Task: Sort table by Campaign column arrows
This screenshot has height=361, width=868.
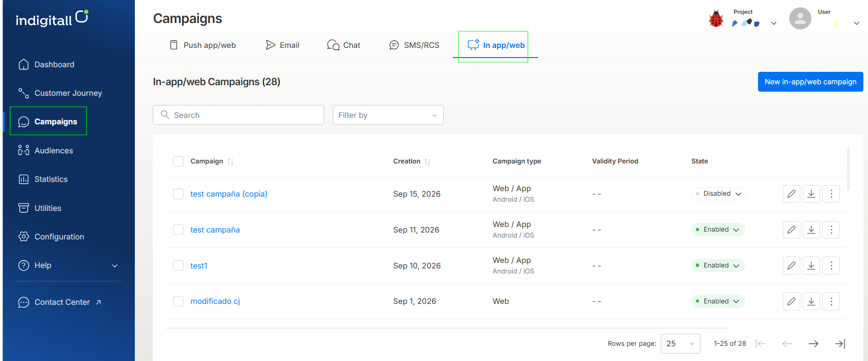Action: click(231, 162)
